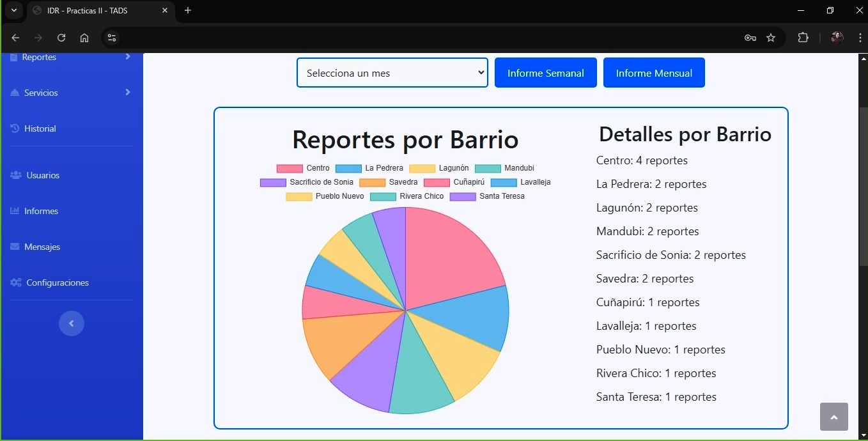Expand the Servicios sidebar chevron
Screen dimensions: 868x441
coord(128,93)
